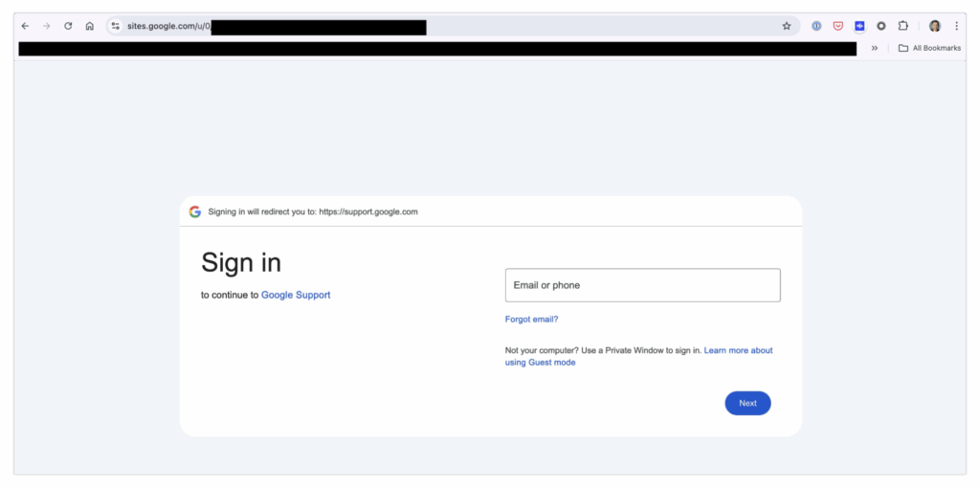Open the 1Password extension
This screenshot has height=488, width=980.
coord(816,26)
